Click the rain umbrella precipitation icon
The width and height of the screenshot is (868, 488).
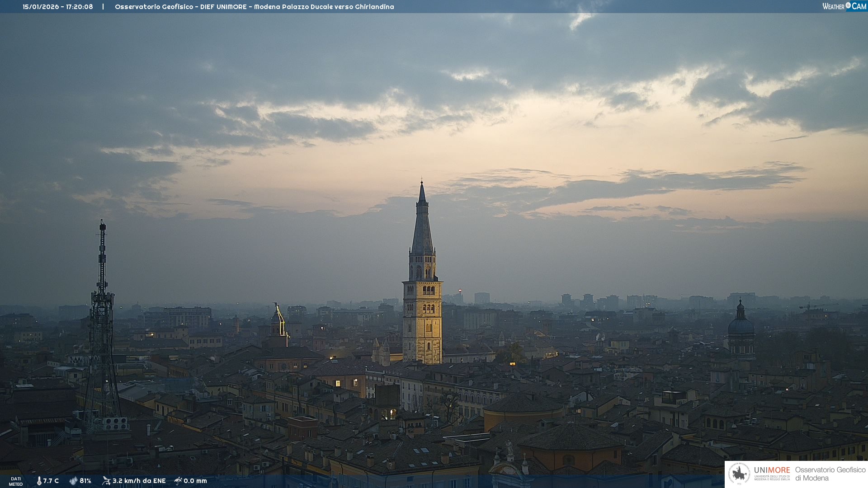tap(178, 481)
